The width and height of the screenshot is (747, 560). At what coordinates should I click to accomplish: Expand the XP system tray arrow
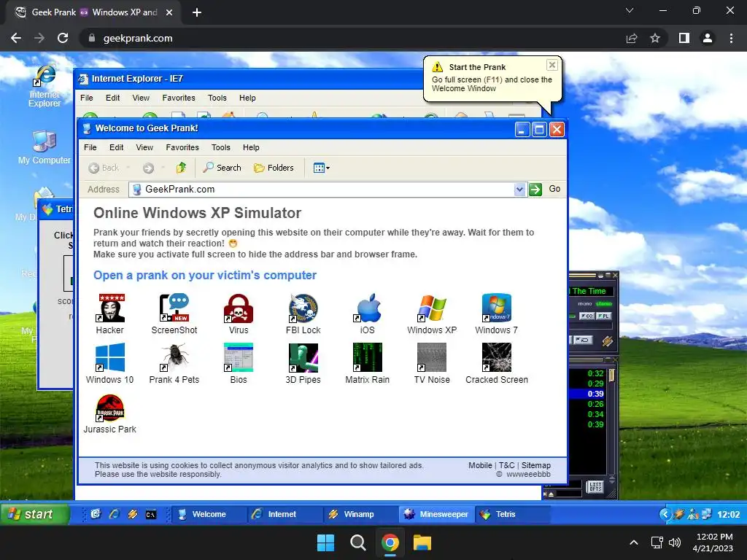pos(665,514)
